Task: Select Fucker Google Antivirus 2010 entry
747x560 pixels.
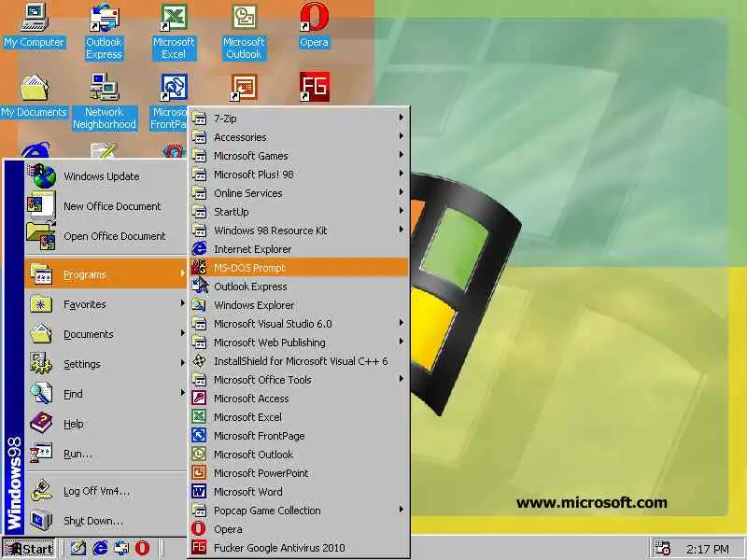Action: pos(299,548)
